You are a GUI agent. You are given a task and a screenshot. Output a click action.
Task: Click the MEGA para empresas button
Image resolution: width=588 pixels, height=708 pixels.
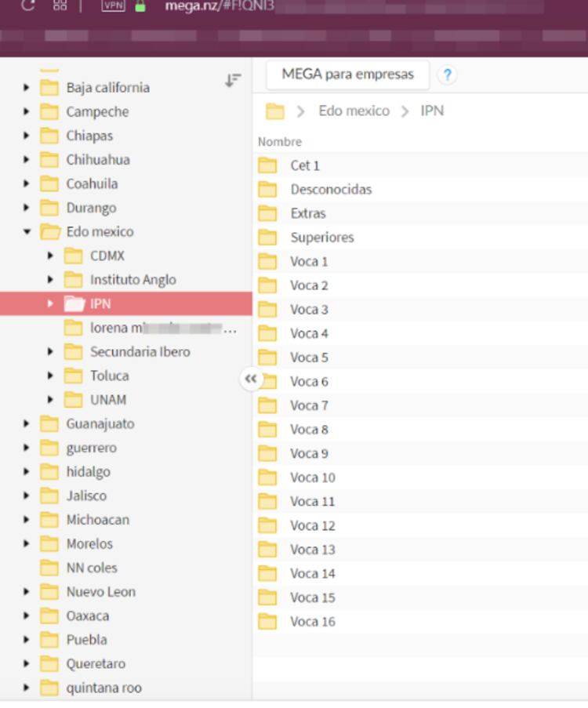[347, 75]
